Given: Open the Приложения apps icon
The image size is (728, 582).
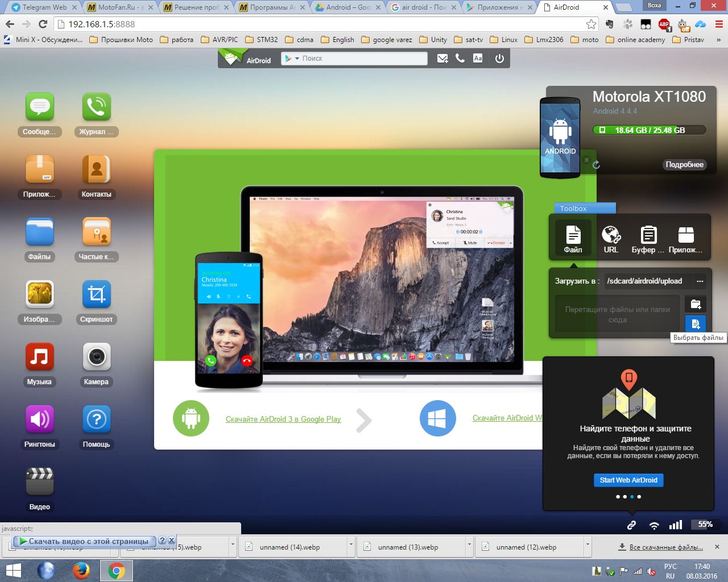Looking at the screenshot, I should click(40, 170).
